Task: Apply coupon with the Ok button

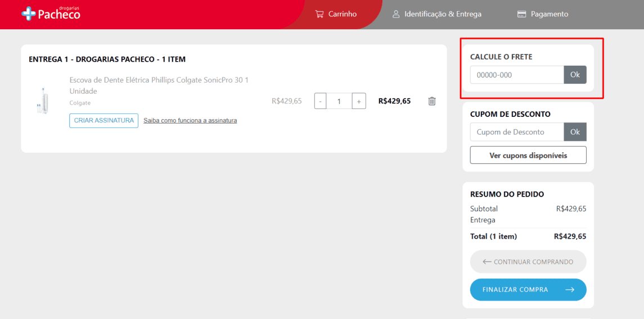Action: (575, 132)
